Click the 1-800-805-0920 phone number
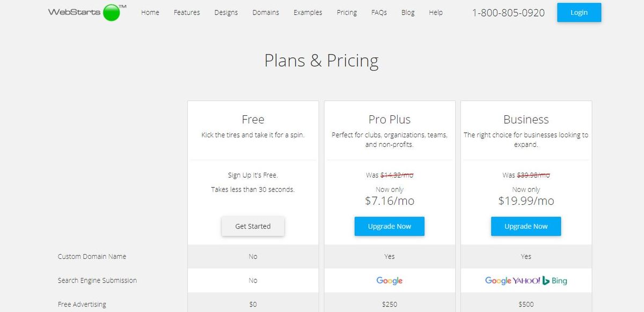This screenshot has height=312, width=644. [x=509, y=12]
